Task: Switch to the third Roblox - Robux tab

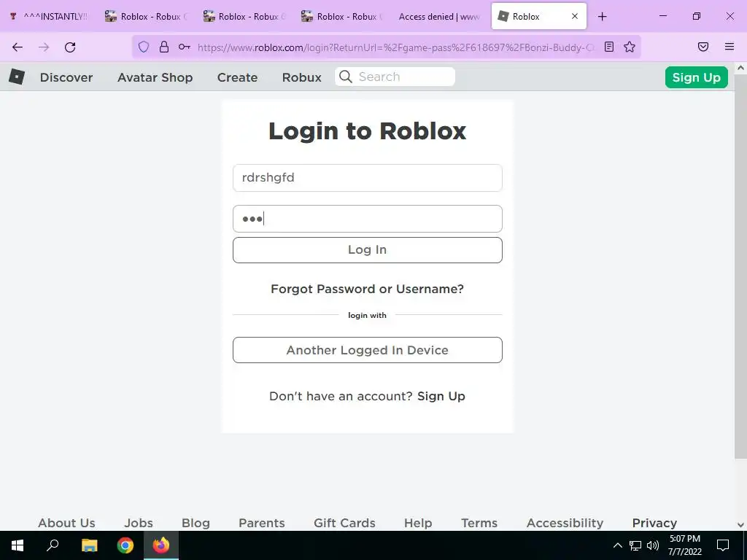Action: tap(343, 16)
